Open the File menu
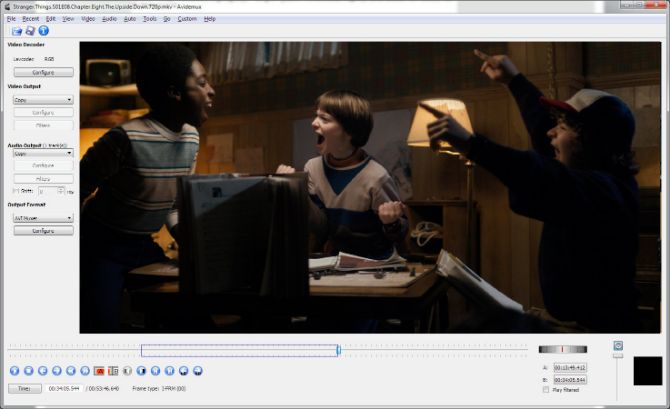 click(11, 19)
